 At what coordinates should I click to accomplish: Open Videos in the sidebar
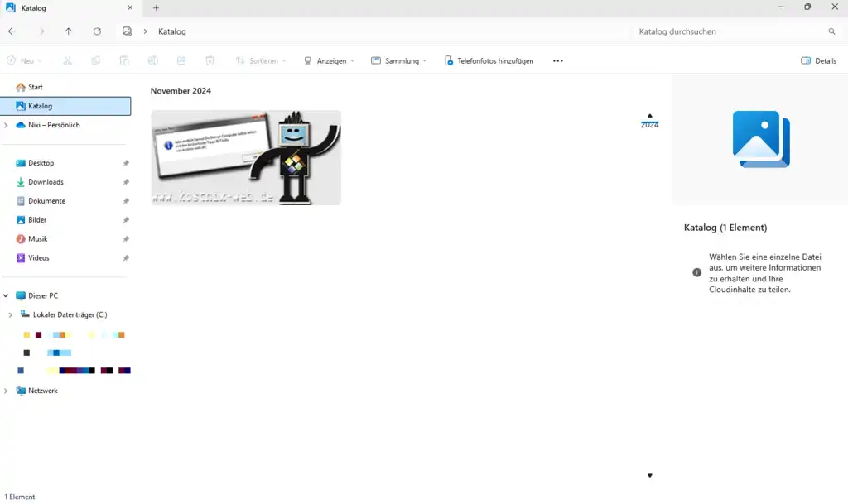click(x=39, y=257)
